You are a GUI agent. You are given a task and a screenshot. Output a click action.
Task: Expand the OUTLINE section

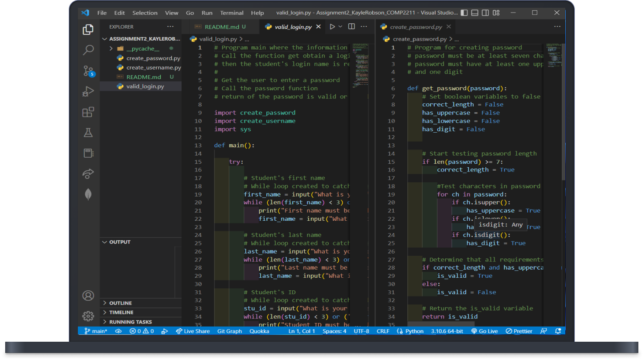(x=120, y=303)
